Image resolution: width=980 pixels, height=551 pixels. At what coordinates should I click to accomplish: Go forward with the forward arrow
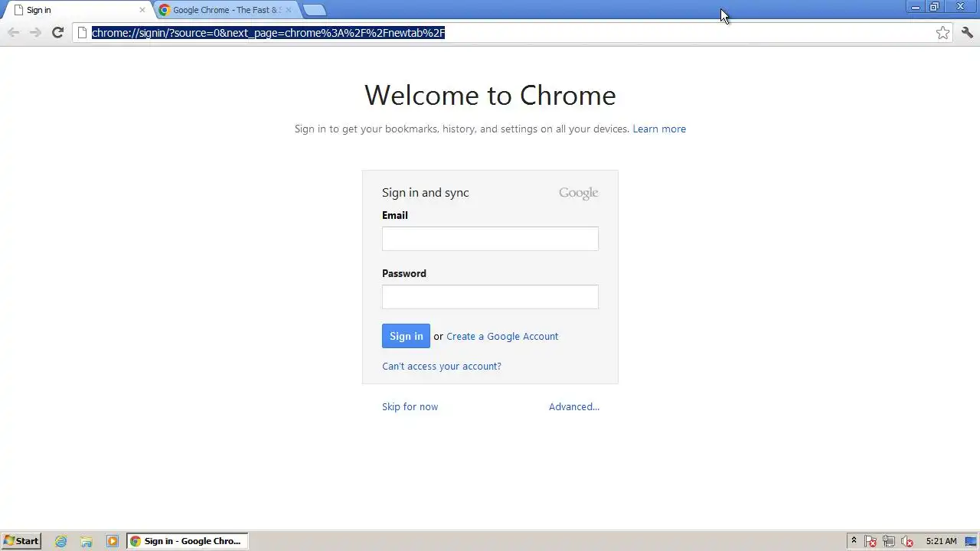click(x=35, y=32)
